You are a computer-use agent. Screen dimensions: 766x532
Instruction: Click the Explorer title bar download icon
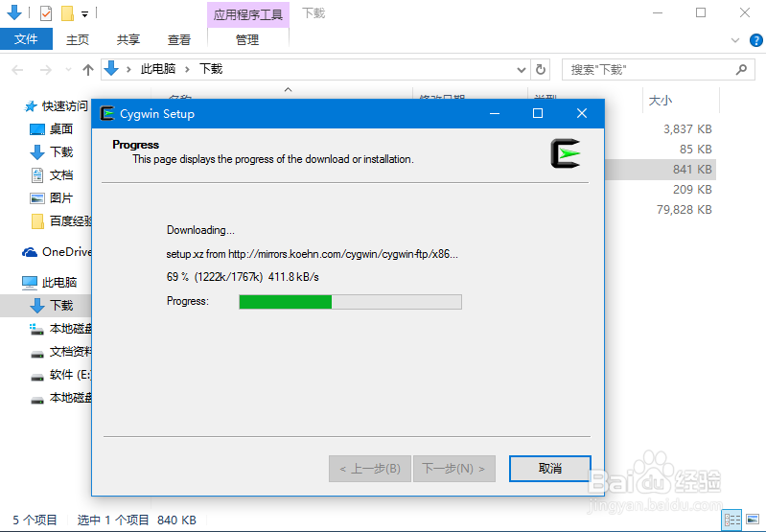(x=14, y=12)
